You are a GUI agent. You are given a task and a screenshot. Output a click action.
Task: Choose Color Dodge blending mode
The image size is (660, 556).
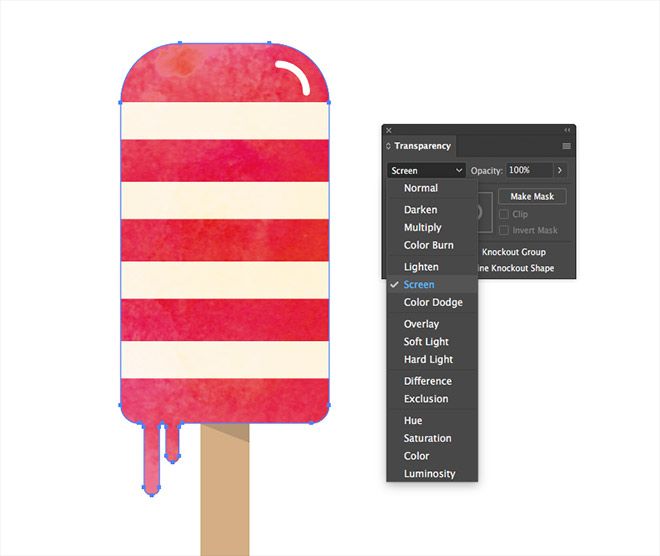click(x=432, y=302)
